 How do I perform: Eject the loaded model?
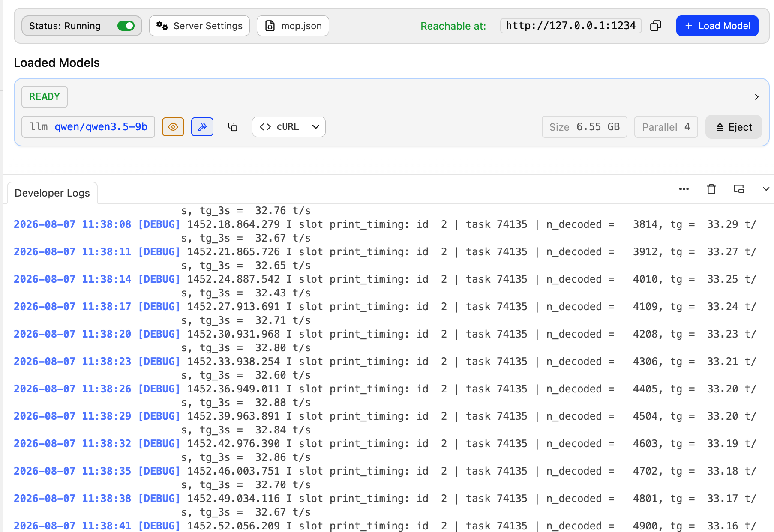(x=733, y=127)
